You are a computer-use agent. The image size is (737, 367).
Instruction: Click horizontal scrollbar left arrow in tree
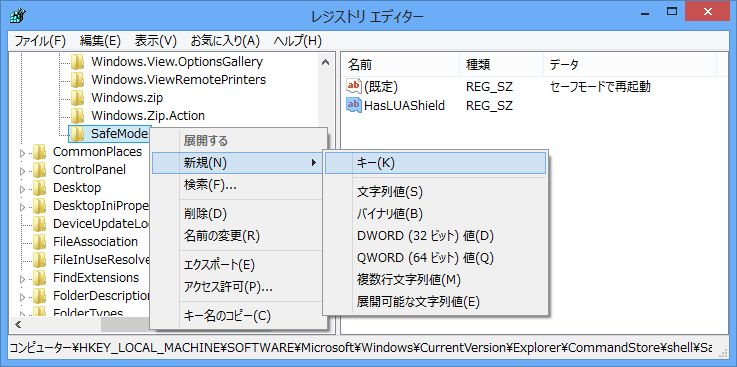17,324
